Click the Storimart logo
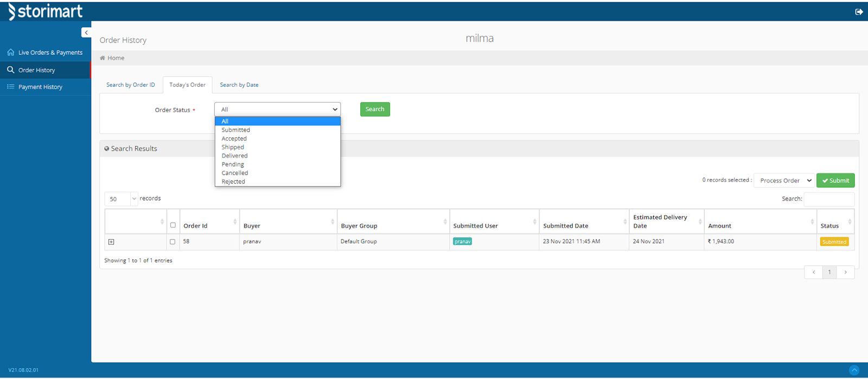This screenshot has height=379, width=868. [x=46, y=11]
